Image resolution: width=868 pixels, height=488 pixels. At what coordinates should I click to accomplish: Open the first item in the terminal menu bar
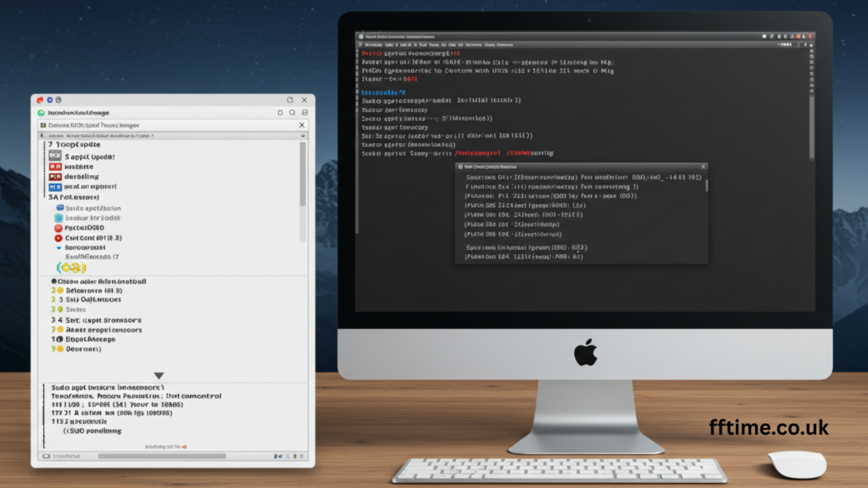pyautogui.click(x=374, y=45)
